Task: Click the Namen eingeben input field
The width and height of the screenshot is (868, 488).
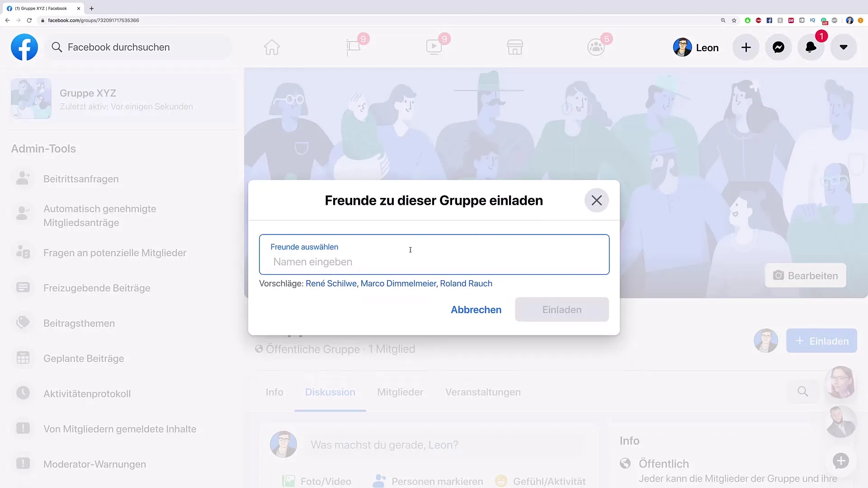Action: tap(434, 254)
